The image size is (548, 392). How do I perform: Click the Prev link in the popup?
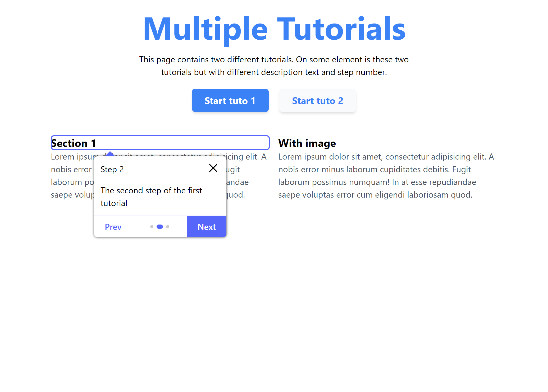click(x=113, y=226)
